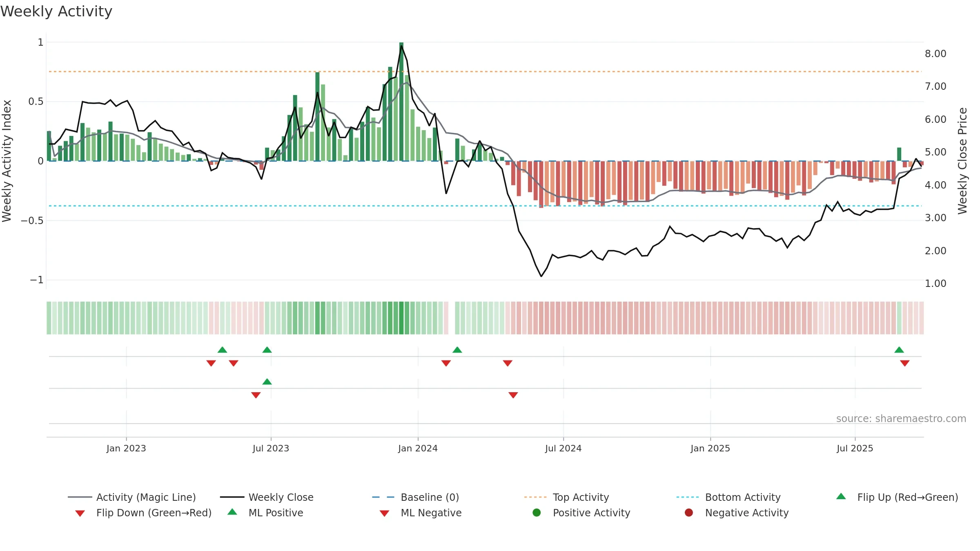Click the Magic Line gray line sample
This screenshot has width=980, height=551.
[80, 497]
